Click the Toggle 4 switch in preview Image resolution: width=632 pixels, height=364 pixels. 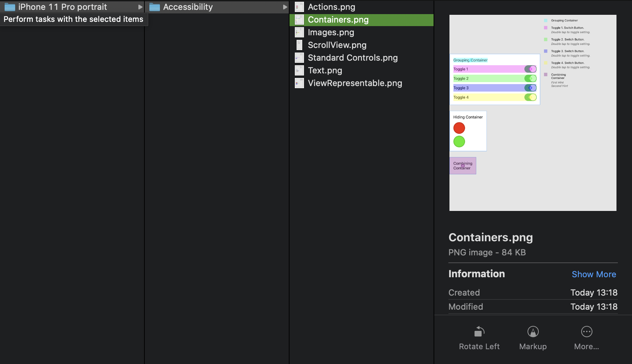(530, 97)
